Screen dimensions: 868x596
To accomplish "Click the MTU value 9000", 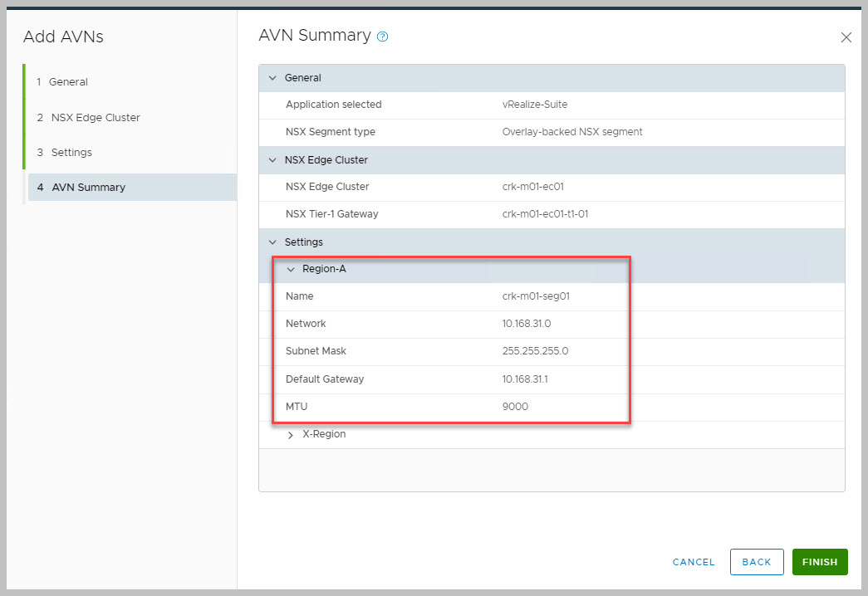I will click(x=515, y=407).
